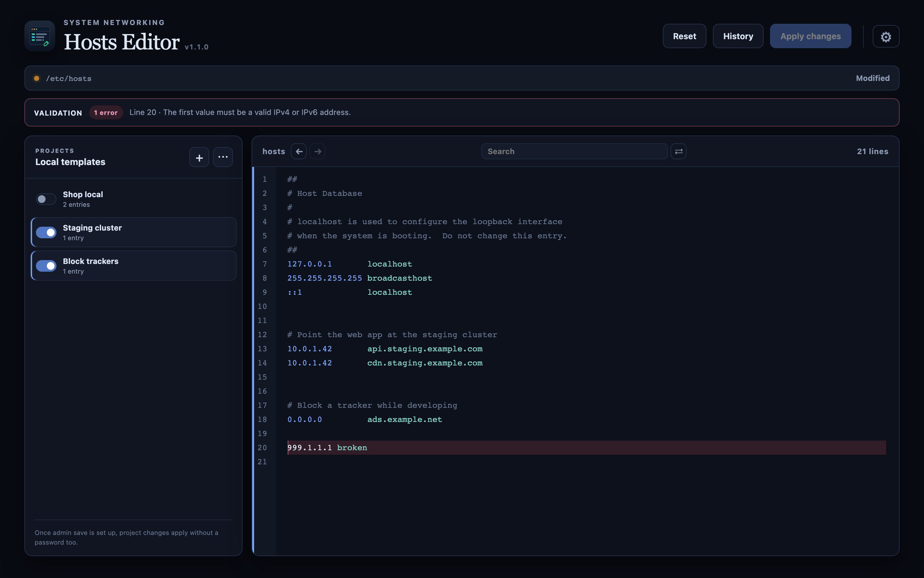Image resolution: width=924 pixels, height=578 pixels.
Task: Select the Block trackers project row
Action: [x=134, y=266]
